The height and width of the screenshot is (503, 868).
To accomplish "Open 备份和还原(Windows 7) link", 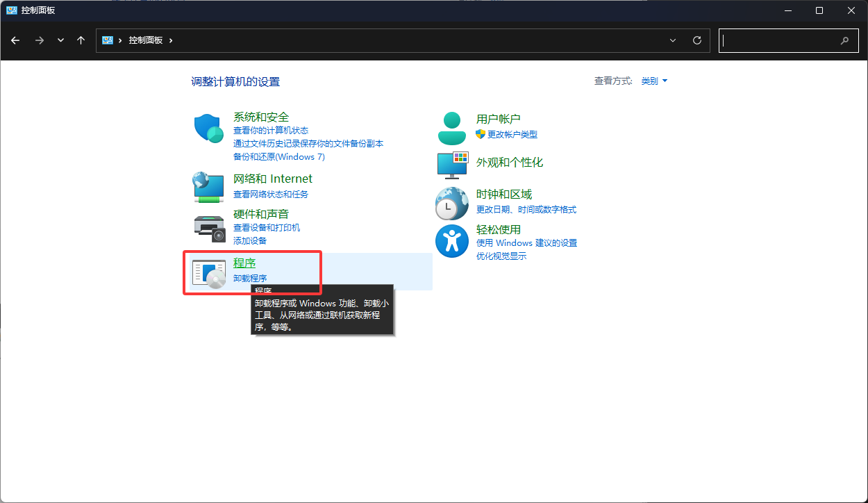I will pyautogui.click(x=279, y=157).
